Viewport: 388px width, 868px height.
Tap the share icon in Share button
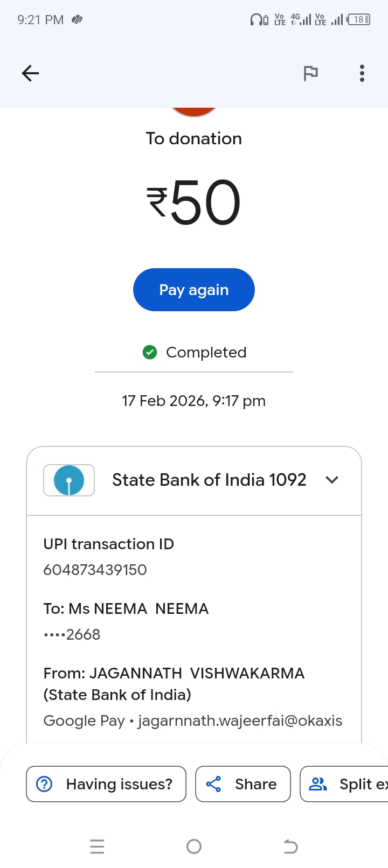214,784
